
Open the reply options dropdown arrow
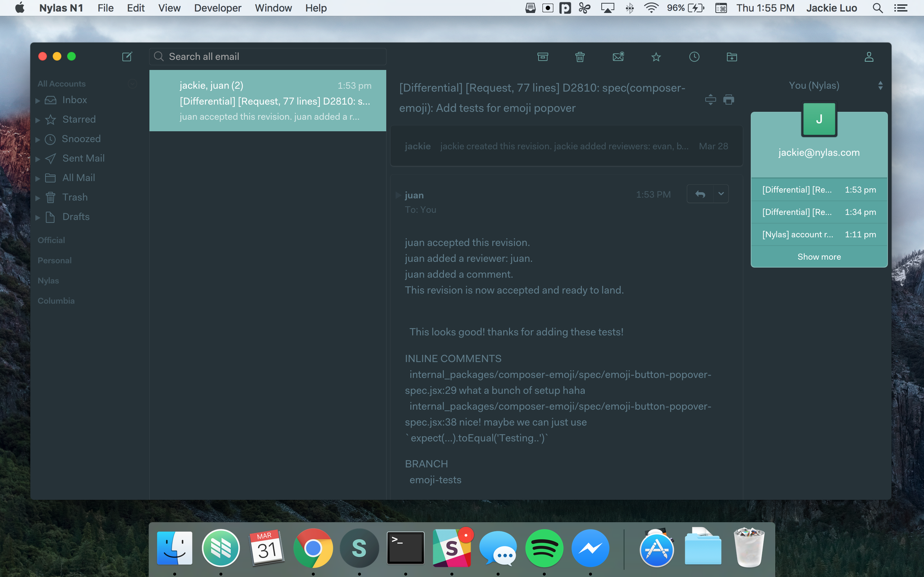coord(721,194)
